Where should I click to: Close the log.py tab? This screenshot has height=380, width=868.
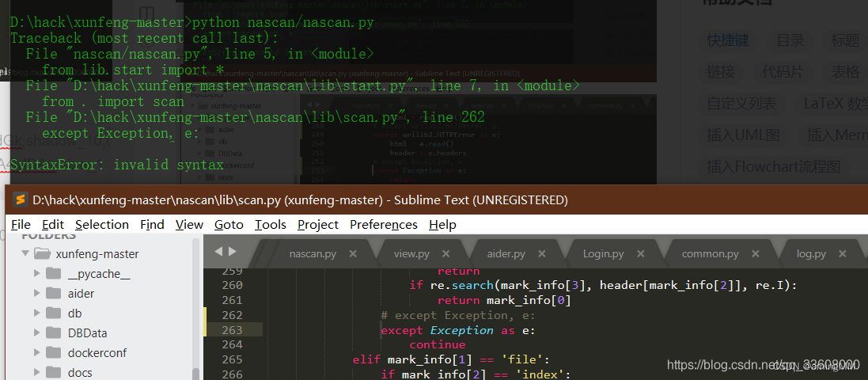pos(843,254)
